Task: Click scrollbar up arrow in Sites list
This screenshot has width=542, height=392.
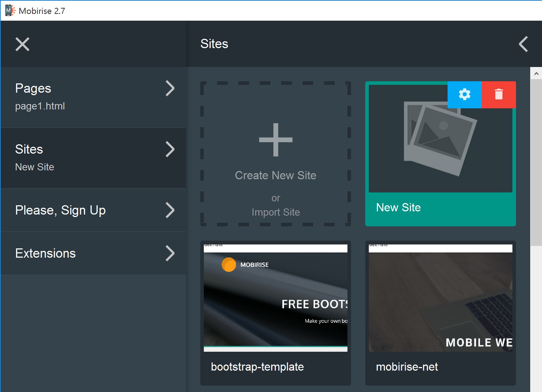Action: coord(536,74)
